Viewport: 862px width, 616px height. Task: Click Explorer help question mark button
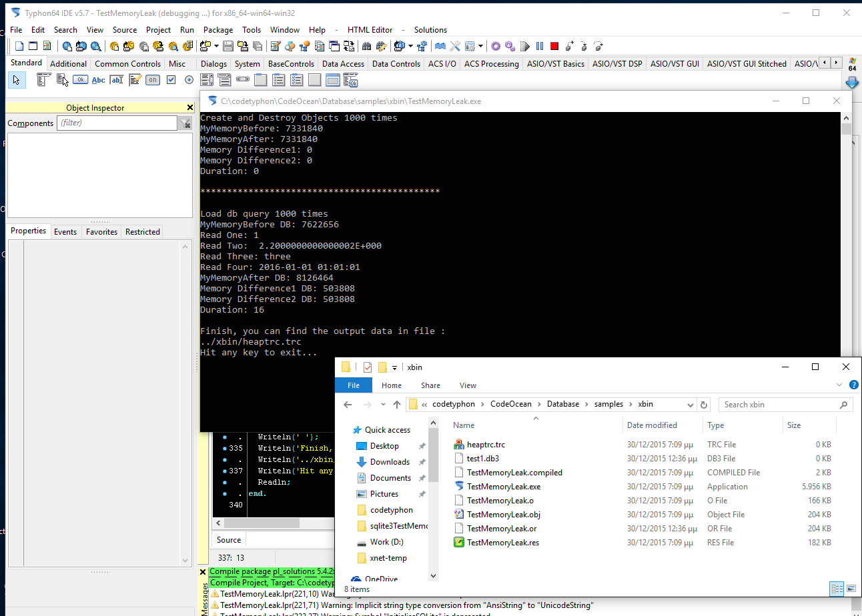click(x=853, y=385)
